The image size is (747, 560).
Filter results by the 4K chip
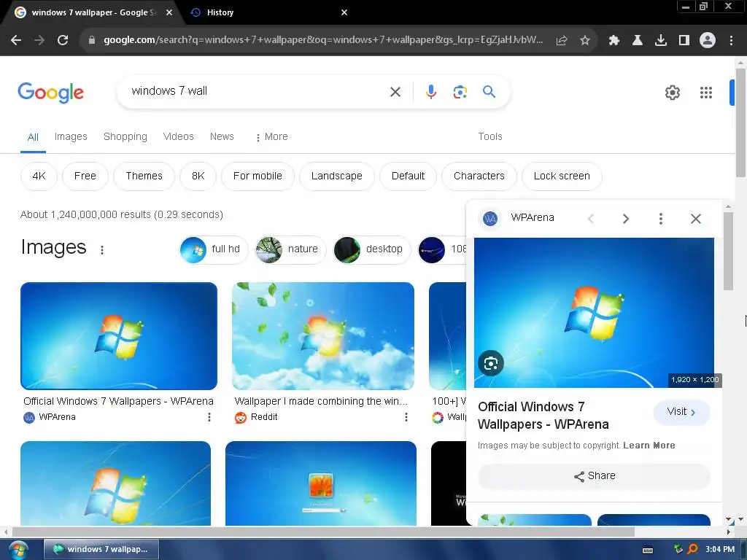39,176
